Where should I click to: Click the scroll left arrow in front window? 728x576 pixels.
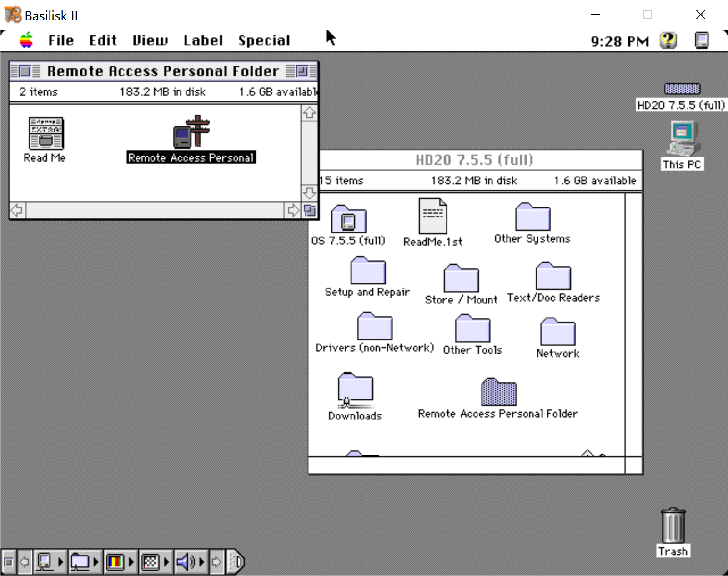pyautogui.click(x=17, y=211)
